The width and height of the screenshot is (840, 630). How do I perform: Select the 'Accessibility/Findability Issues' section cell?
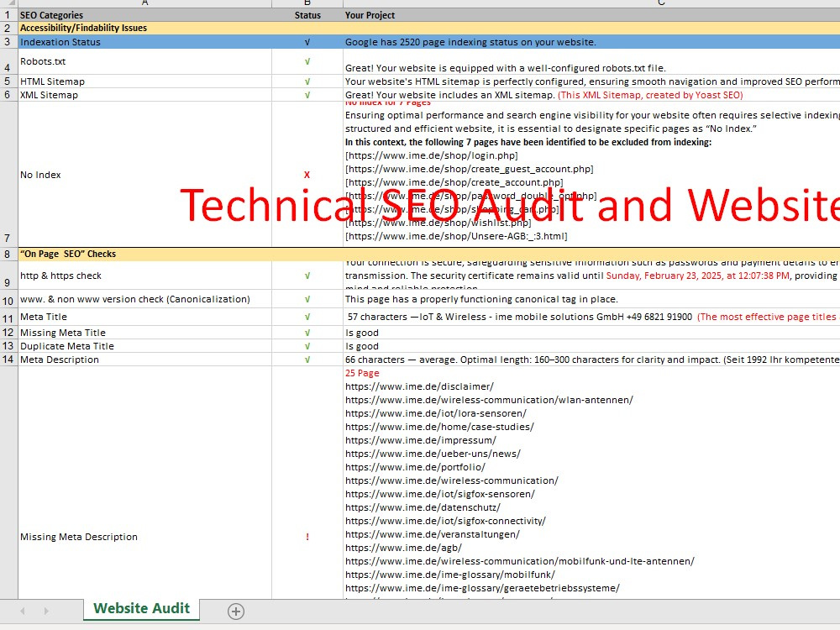point(144,28)
